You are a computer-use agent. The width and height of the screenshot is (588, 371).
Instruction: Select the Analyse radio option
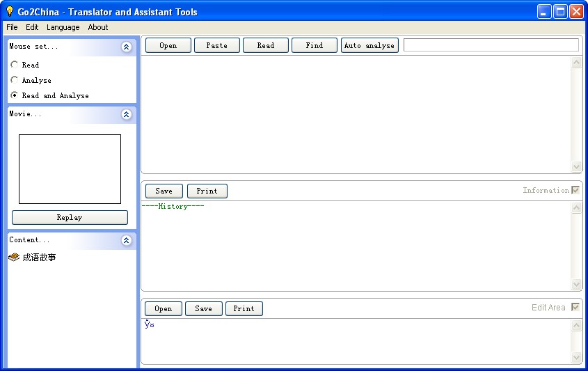pyautogui.click(x=14, y=80)
